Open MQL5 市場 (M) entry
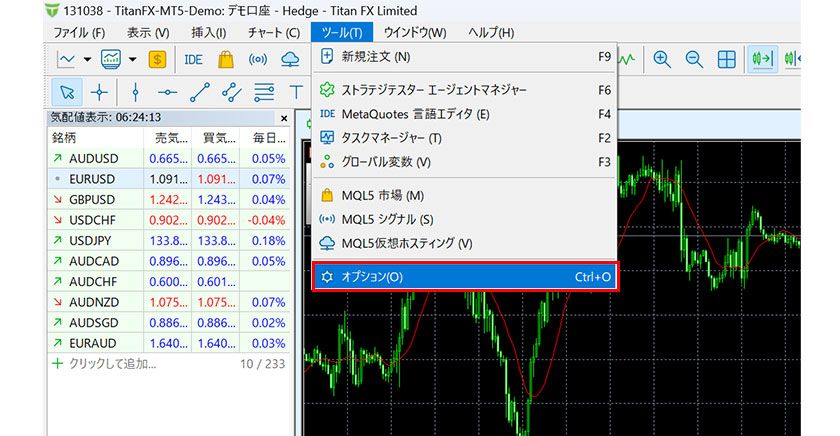840x436 pixels. point(464,196)
